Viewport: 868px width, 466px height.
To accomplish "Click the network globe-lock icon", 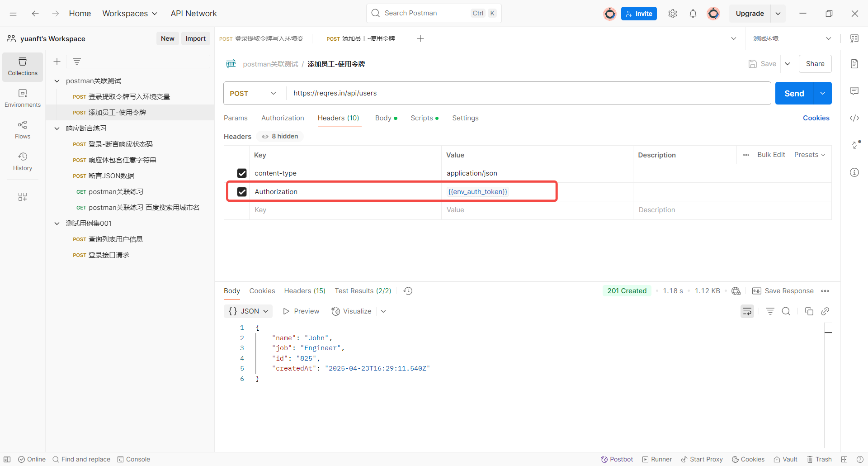I will point(736,291).
